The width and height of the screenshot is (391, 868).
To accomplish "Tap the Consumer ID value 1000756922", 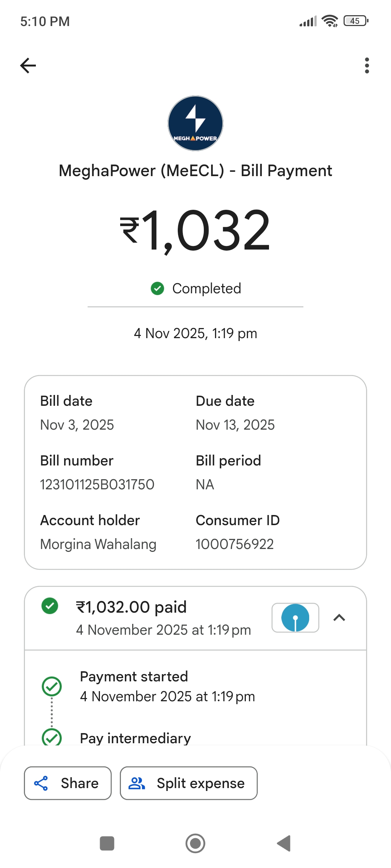I will (x=235, y=544).
